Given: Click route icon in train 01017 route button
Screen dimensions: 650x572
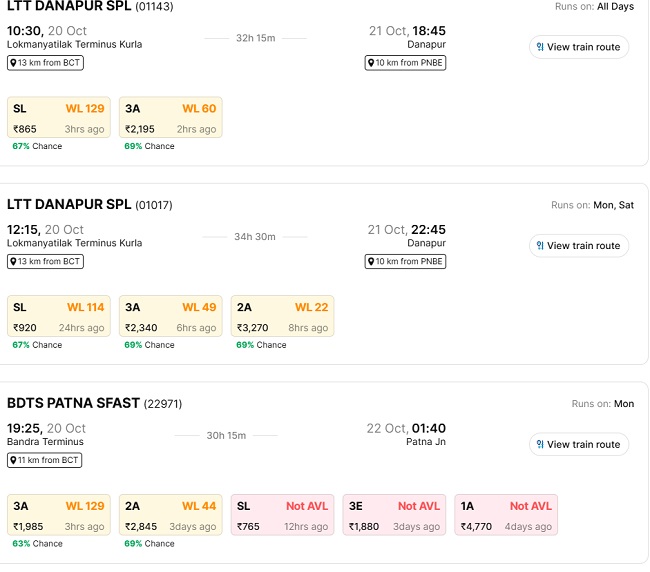Looking at the screenshot, I should point(540,245).
